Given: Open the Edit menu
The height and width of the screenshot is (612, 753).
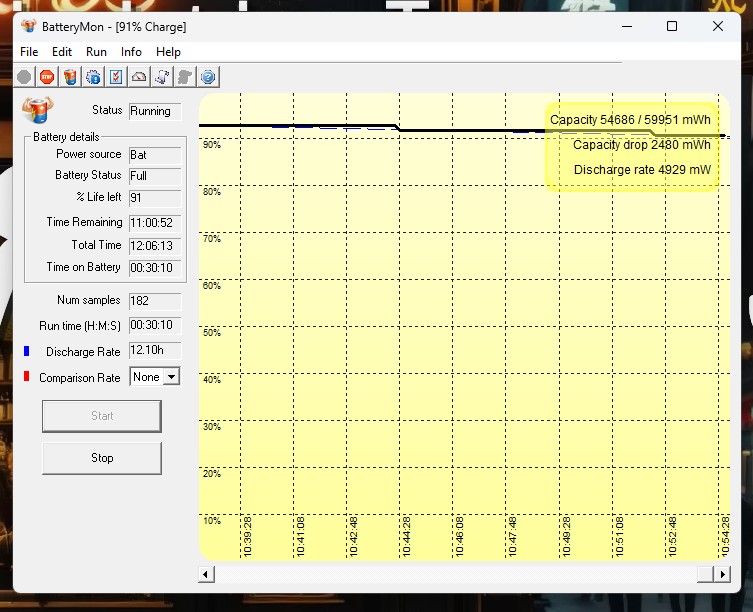Looking at the screenshot, I should (x=62, y=51).
